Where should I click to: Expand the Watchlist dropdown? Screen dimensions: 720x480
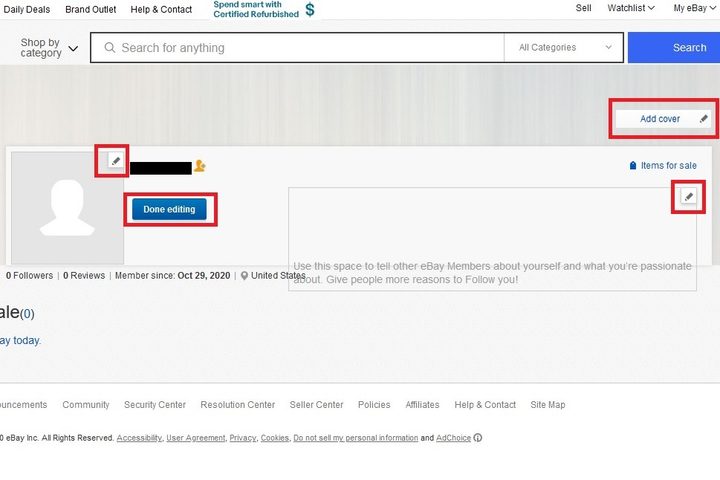630,8
